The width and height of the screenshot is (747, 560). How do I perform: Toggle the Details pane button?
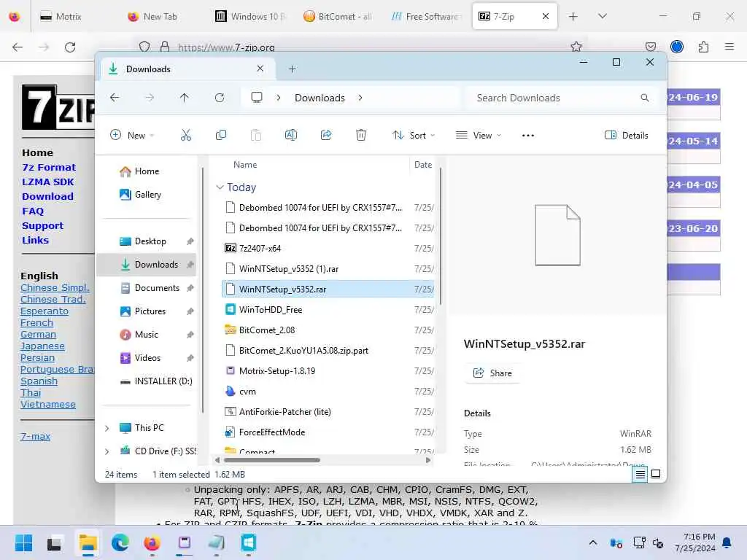627,135
